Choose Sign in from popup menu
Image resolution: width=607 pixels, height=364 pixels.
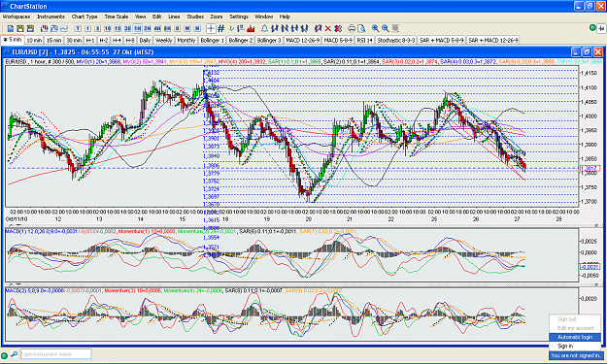click(x=575, y=346)
